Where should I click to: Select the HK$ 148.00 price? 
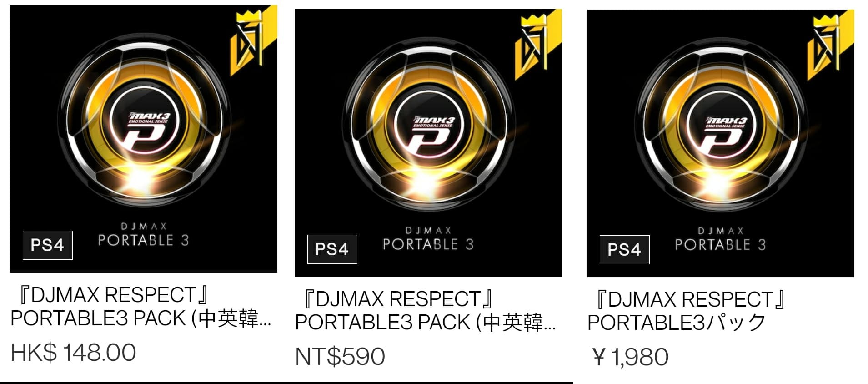pos(73,353)
